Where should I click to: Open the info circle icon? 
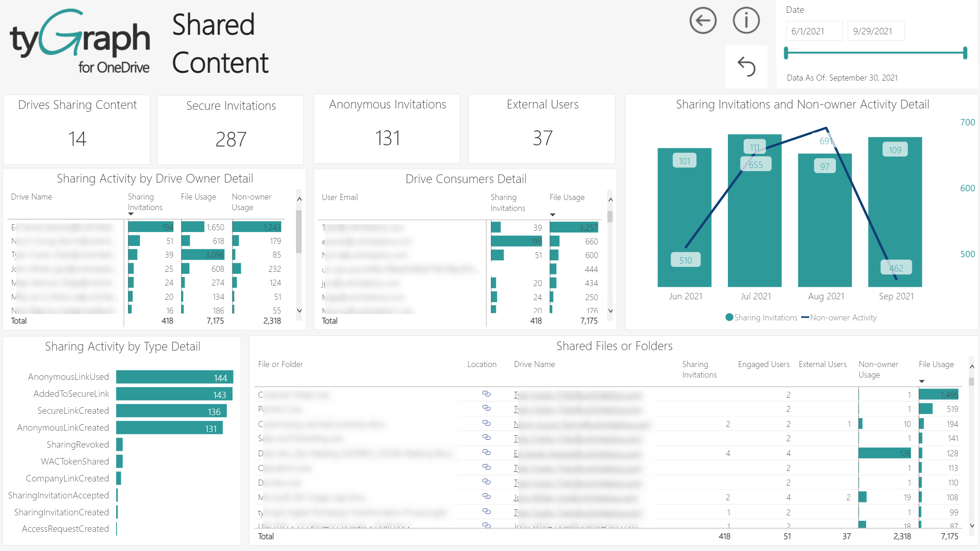pos(746,21)
